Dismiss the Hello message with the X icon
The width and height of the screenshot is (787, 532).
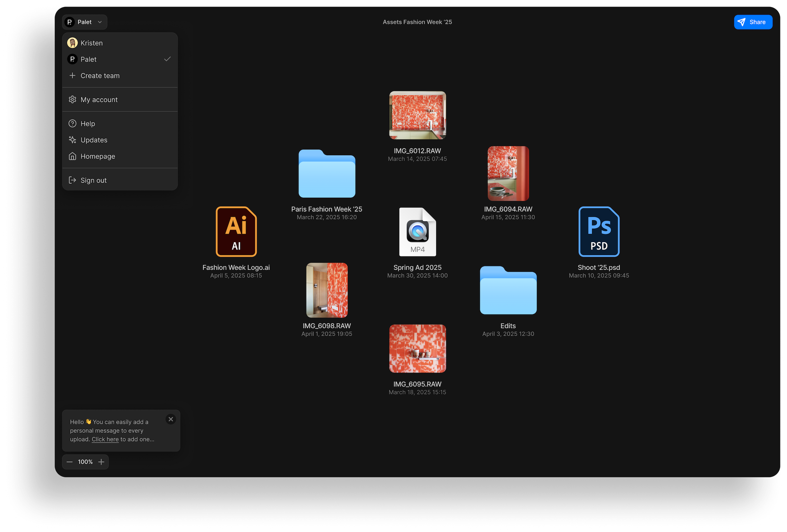click(171, 419)
